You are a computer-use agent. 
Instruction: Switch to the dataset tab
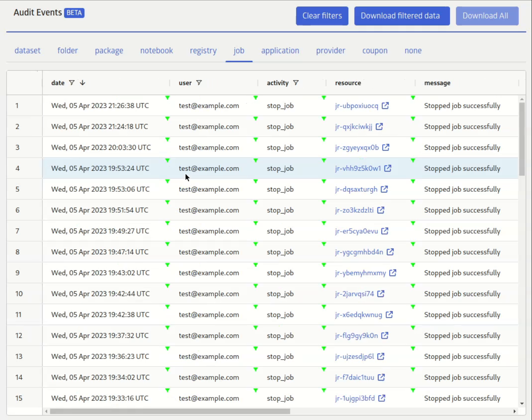(x=28, y=51)
